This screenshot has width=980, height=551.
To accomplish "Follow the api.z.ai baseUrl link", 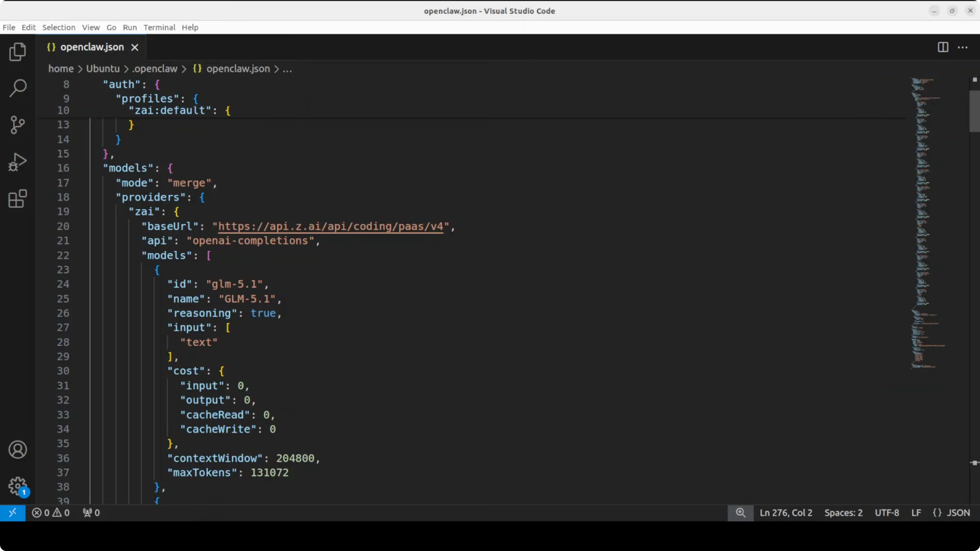I will 330,226.
